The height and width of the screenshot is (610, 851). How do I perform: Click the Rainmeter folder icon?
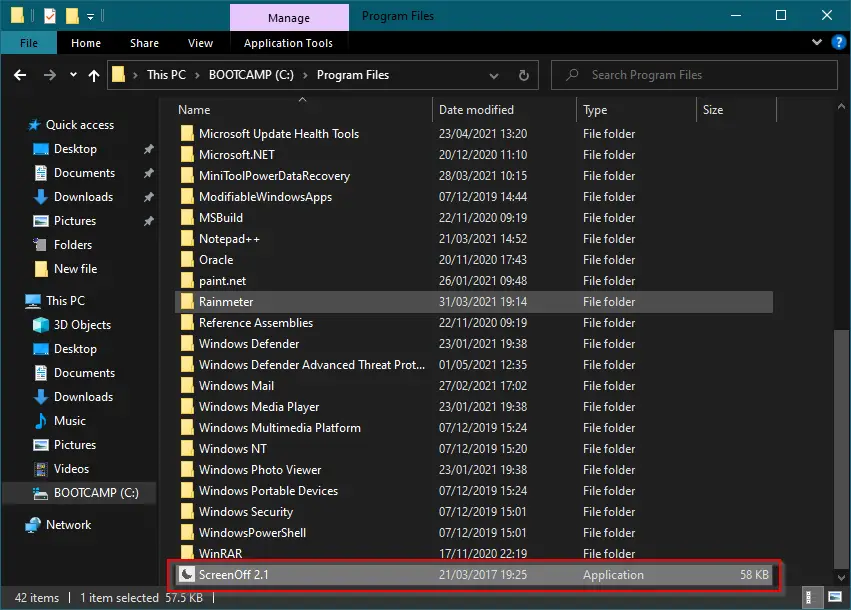coord(187,301)
